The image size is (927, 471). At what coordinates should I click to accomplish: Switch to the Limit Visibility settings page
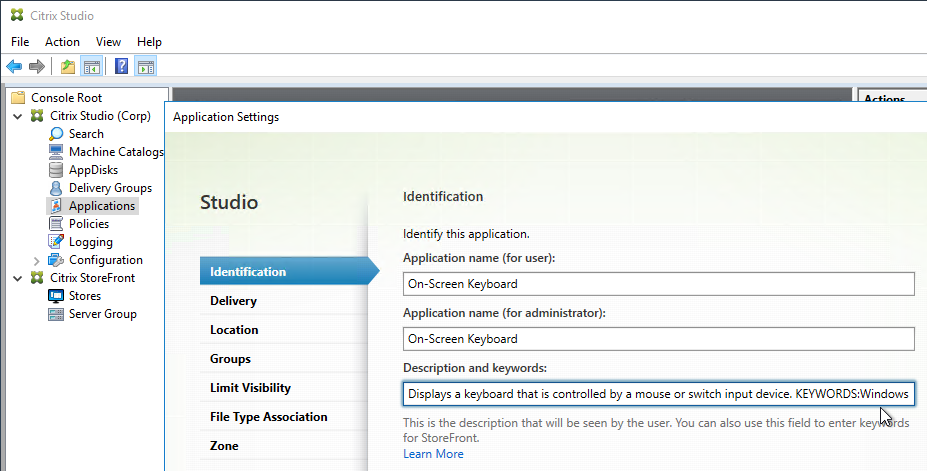284,388
